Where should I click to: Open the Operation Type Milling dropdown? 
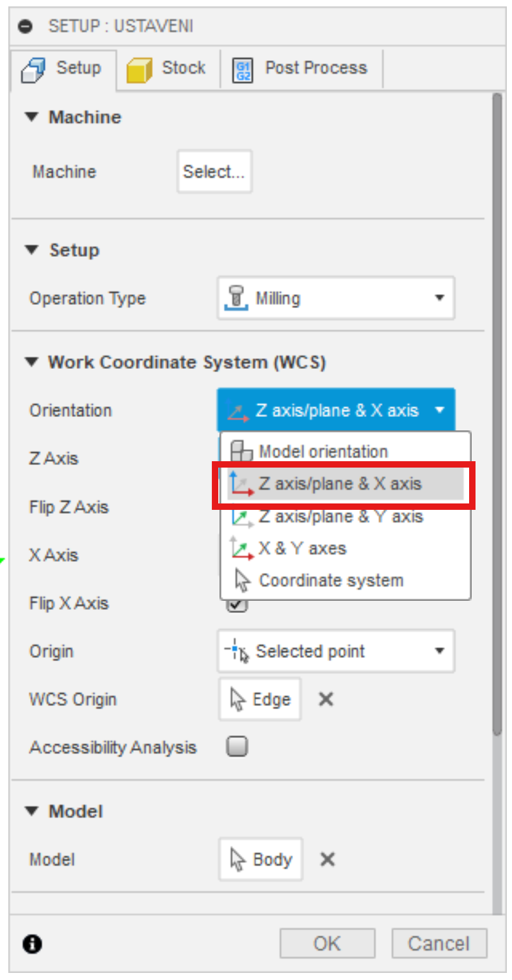click(x=336, y=298)
